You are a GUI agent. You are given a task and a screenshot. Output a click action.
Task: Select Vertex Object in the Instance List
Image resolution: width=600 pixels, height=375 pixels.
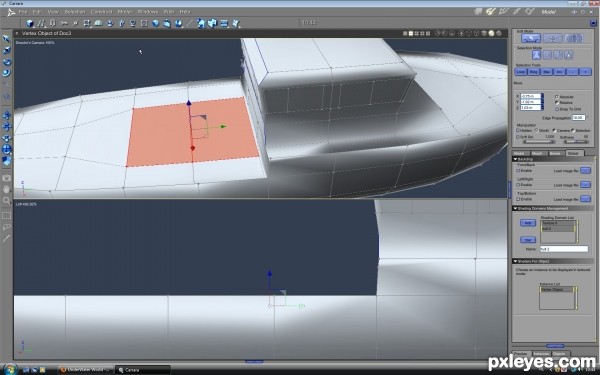tap(557, 289)
